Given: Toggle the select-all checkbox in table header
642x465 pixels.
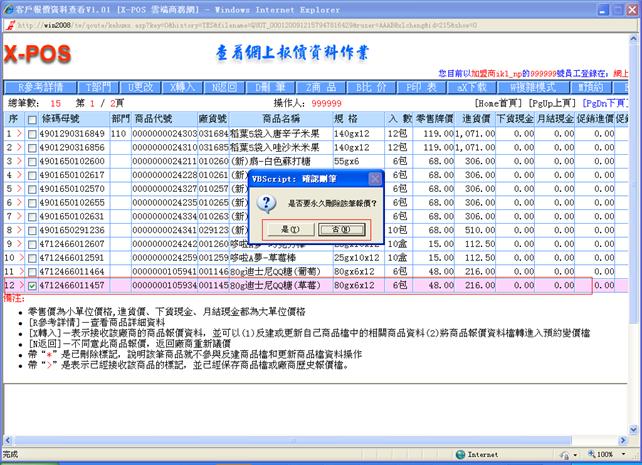Looking at the screenshot, I should coord(33,118).
